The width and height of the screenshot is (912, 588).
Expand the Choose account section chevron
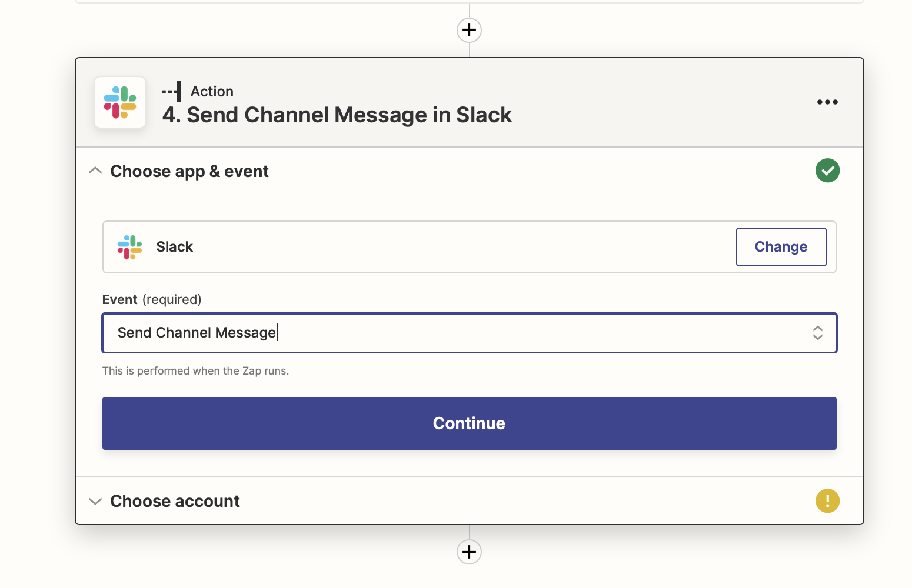[x=95, y=501]
